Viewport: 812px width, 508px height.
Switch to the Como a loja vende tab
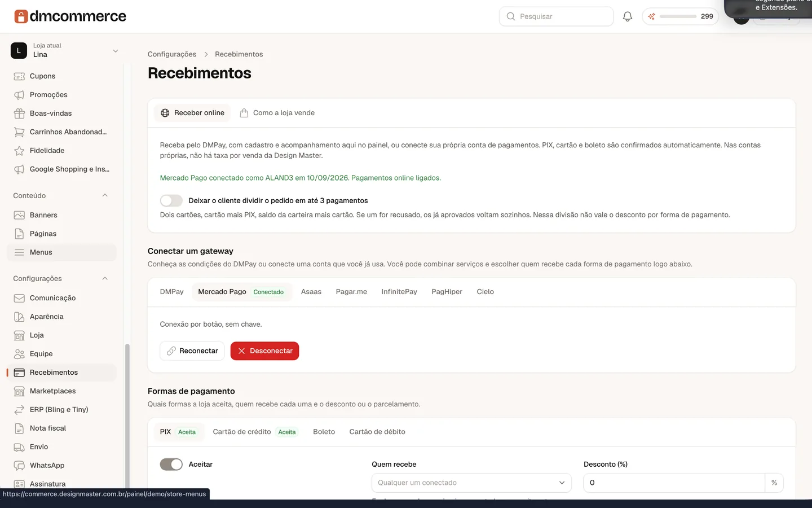coord(277,113)
